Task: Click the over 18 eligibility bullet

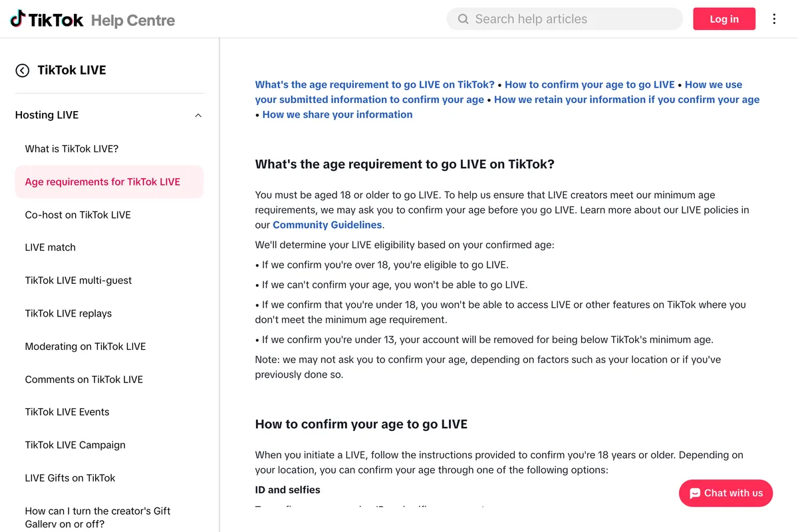Action: click(x=382, y=265)
